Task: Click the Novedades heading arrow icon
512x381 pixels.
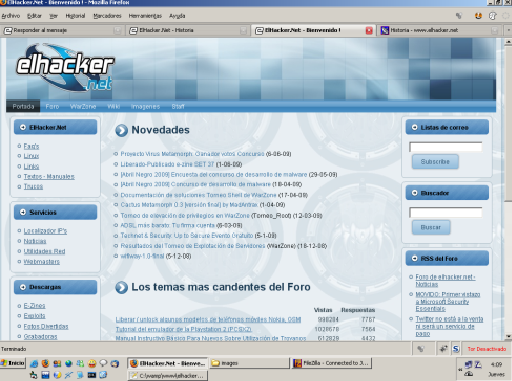Action: tap(122, 130)
